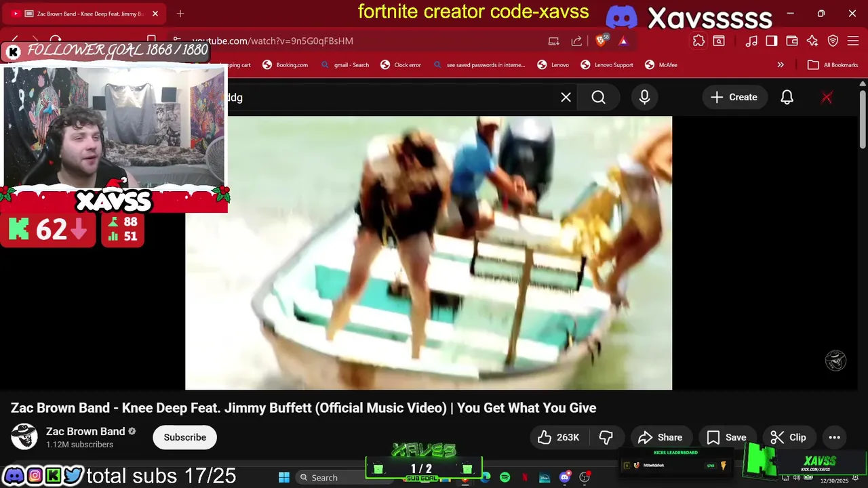Save the video to a playlist
Viewport: 868px width, 488px height.
(726, 437)
